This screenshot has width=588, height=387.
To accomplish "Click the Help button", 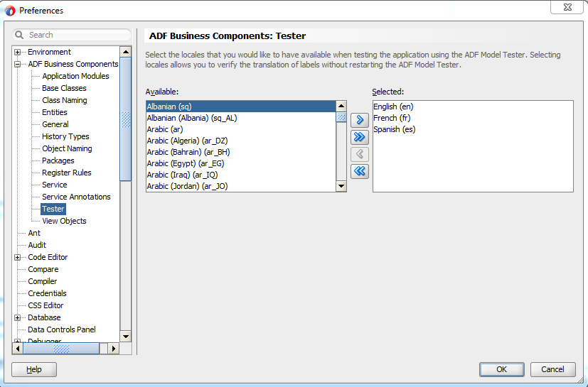I will [34, 369].
